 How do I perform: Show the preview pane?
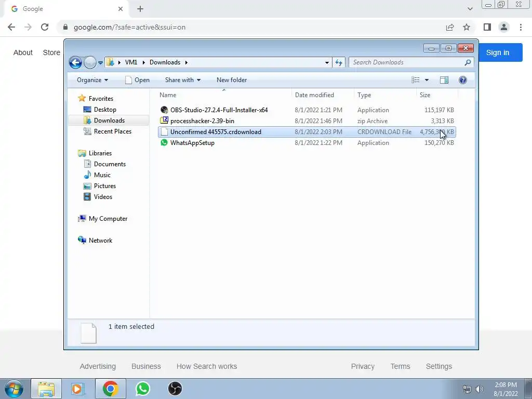[444, 80]
